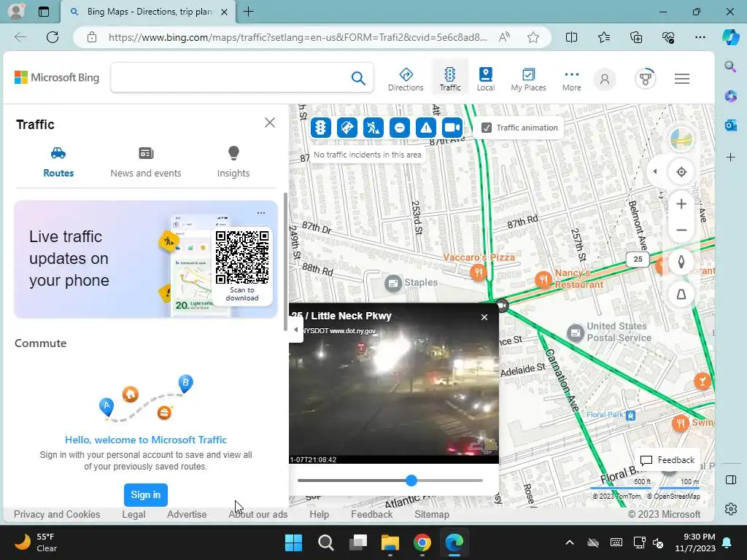Select Vaccaro's Pizza map pin

[479, 273]
